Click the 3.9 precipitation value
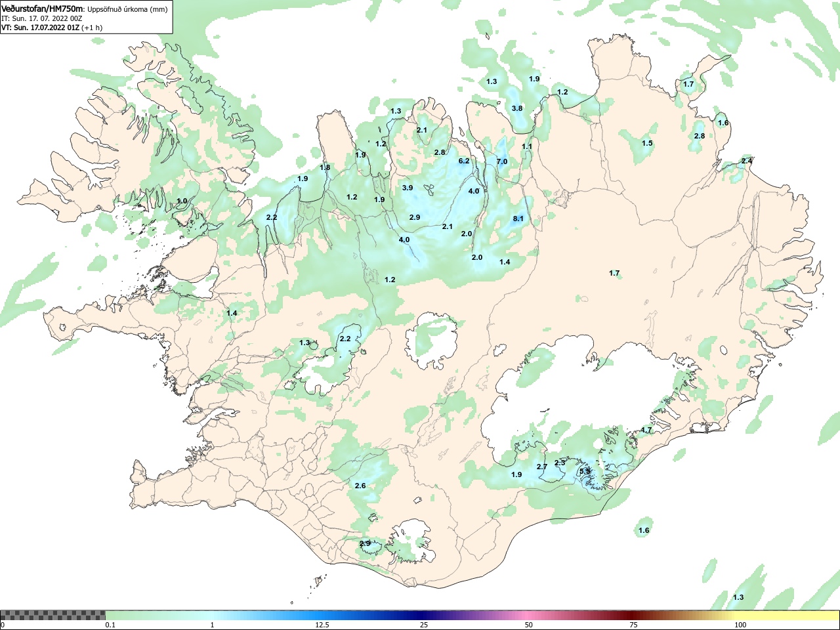Image resolution: width=840 pixels, height=630 pixels. coord(408,188)
